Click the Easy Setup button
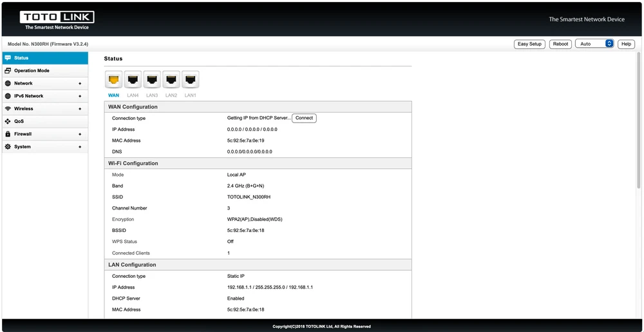Viewport: 644px width, 332px height. point(529,44)
